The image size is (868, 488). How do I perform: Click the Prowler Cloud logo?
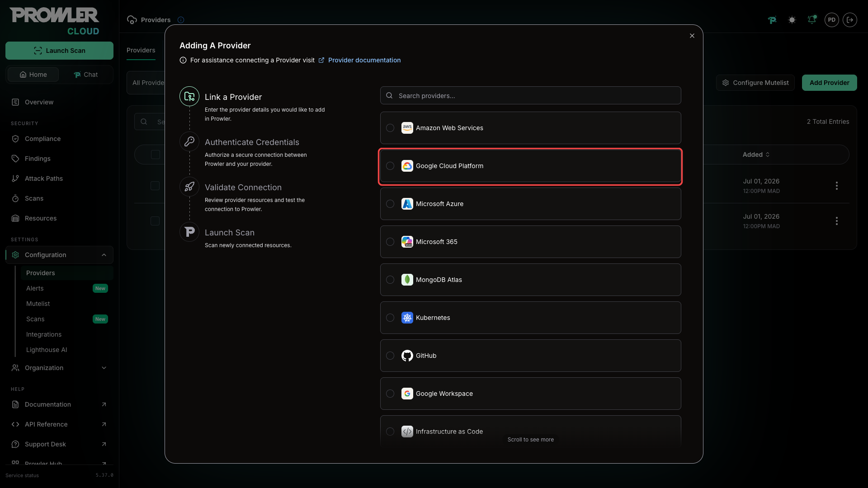(x=54, y=21)
